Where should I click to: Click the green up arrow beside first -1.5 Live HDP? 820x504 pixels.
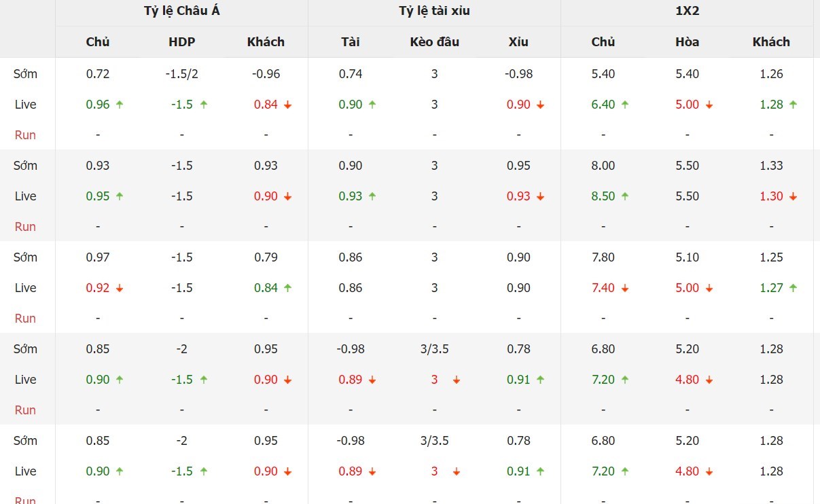pos(203,105)
